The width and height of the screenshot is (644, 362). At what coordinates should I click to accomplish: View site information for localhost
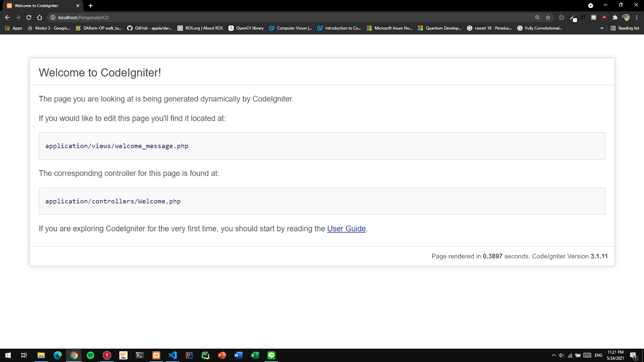53,17
